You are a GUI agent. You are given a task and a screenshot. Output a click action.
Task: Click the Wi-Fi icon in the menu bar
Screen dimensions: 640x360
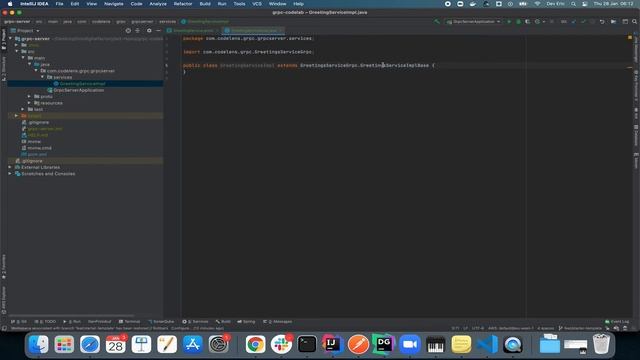coord(538,4)
